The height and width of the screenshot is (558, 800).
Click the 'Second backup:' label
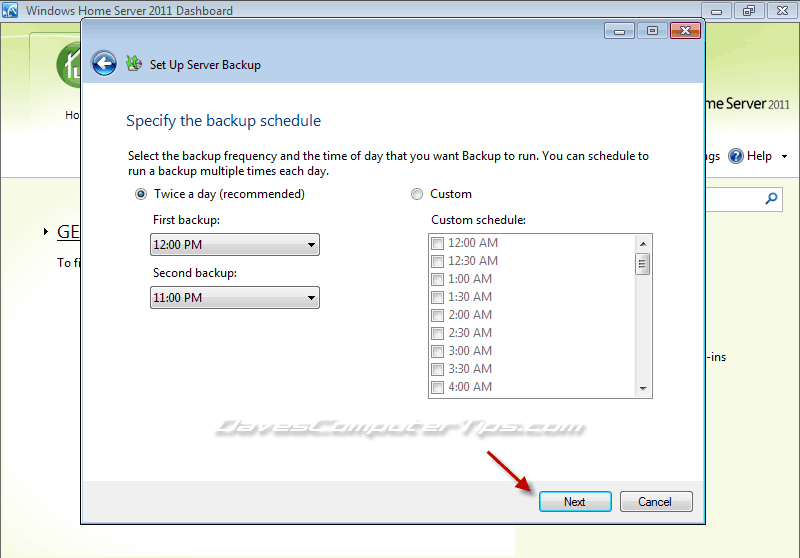click(x=195, y=273)
